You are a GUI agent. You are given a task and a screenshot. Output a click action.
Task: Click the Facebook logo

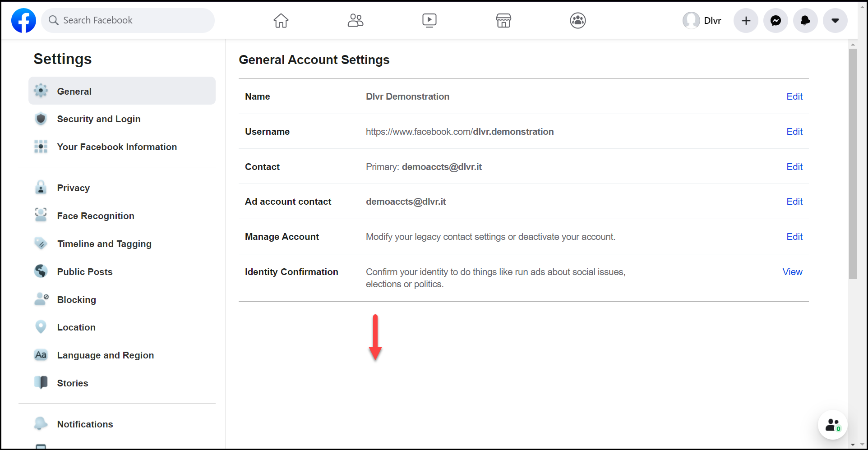[x=23, y=20]
